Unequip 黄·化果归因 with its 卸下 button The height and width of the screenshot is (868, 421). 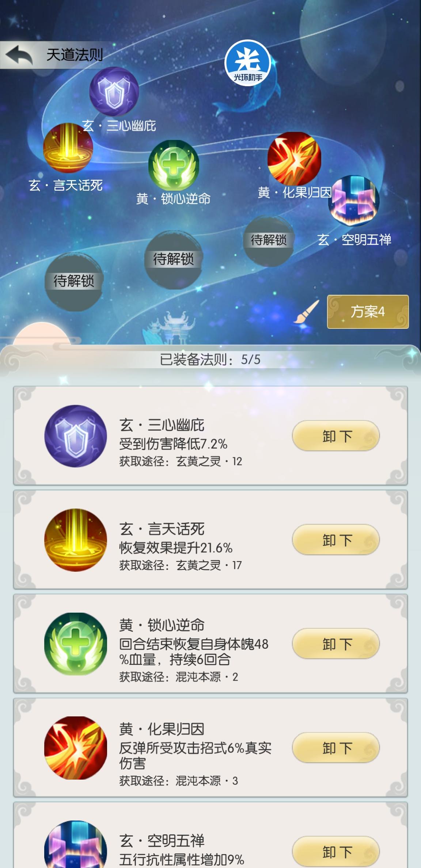[x=336, y=747]
